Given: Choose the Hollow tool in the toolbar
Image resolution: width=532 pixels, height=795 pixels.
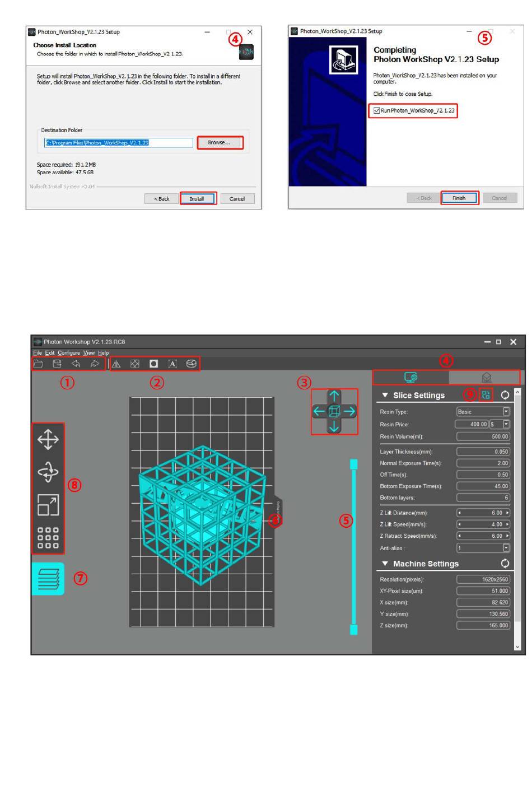Looking at the screenshot, I should [135, 364].
